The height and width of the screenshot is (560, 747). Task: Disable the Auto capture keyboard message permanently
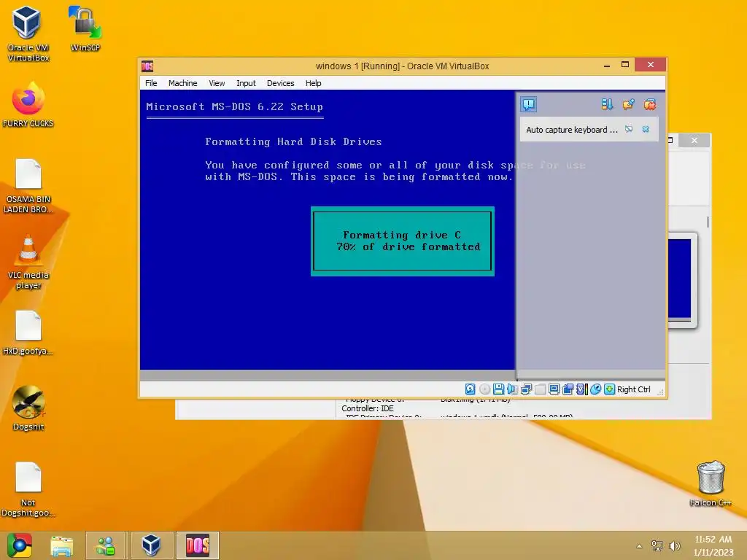629,129
